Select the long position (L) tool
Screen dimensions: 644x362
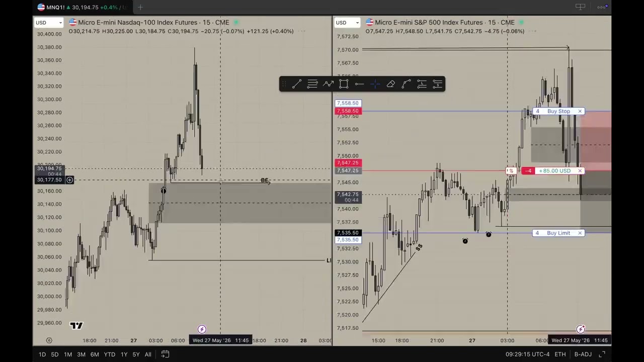[x=422, y=84]
